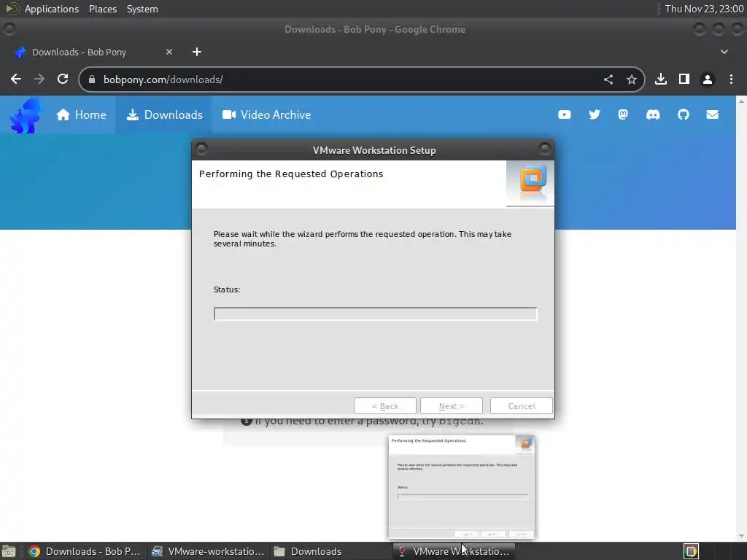The width and height of the screenshot is (747, 560).
Task: Open the System menu
Action: [142, 9]
